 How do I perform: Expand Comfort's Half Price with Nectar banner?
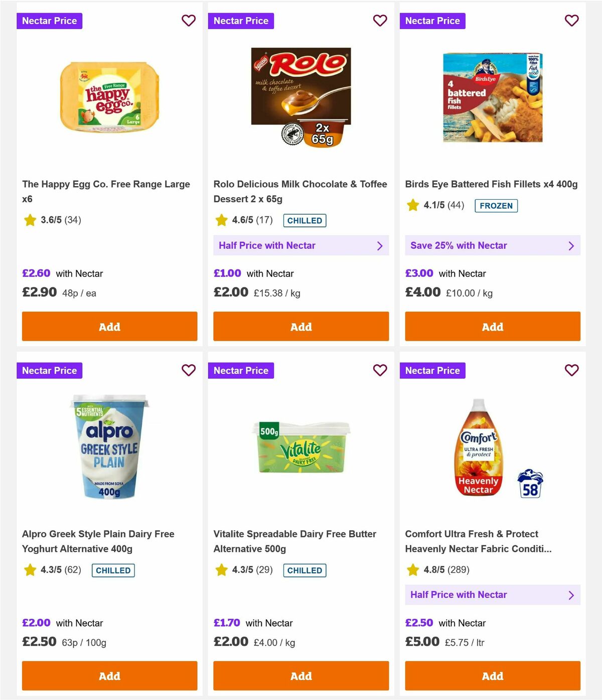pos(492,595)
